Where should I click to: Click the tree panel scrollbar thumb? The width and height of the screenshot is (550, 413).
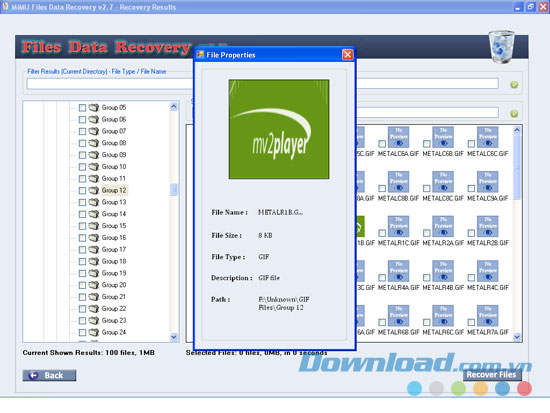174,189
